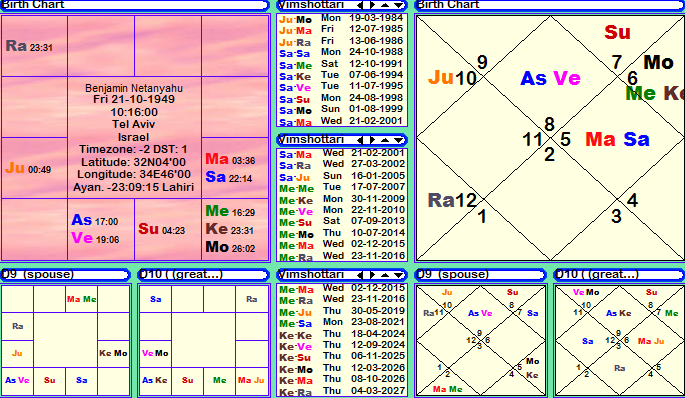Select the Ke-Su 06-11-2025 dasha row
The width and height of the screenshot is (685, 398).
click(x=342, y=357)
